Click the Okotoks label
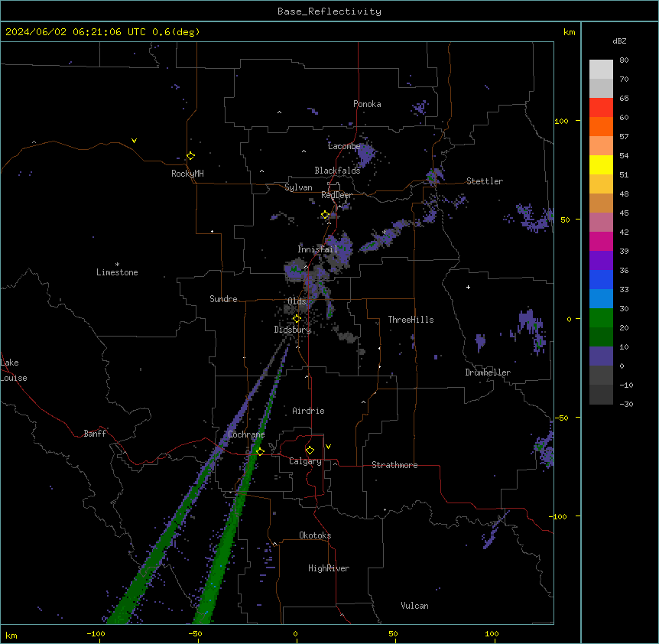 coord(315,535)
